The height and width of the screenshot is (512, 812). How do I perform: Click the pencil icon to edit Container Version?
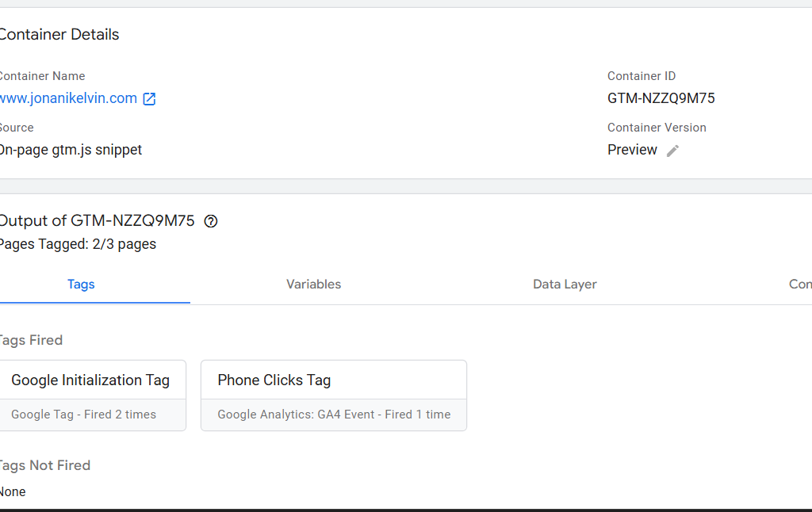pyautogui.click(x=672, y=150)
